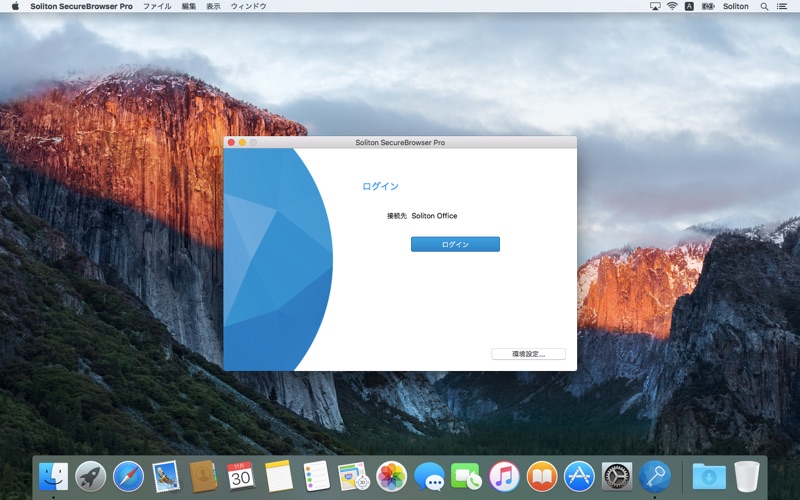Open the ウィンドウ menu

[248, 6]
